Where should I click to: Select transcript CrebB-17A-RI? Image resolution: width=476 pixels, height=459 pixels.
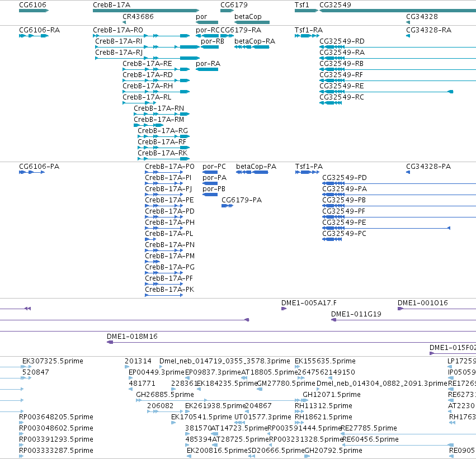point(147,47)
